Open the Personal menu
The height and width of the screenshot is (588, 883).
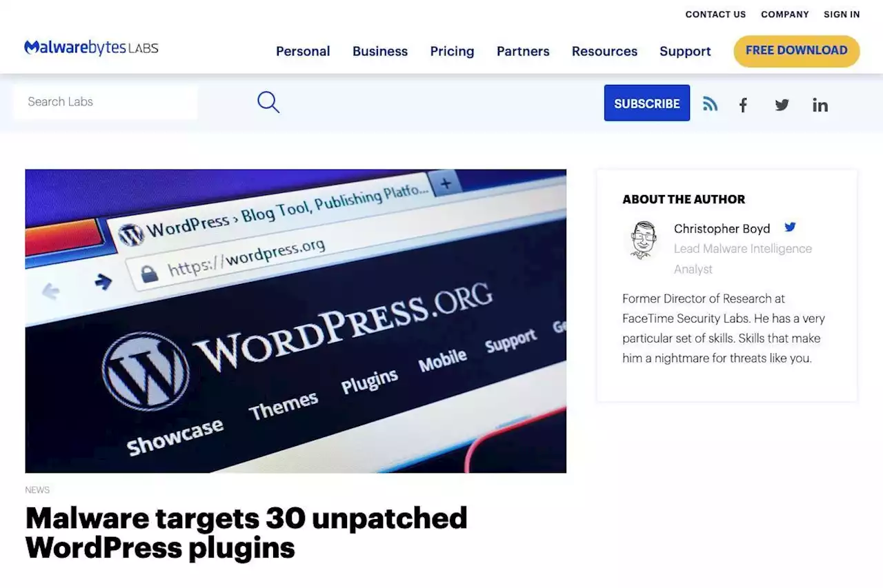303,51
